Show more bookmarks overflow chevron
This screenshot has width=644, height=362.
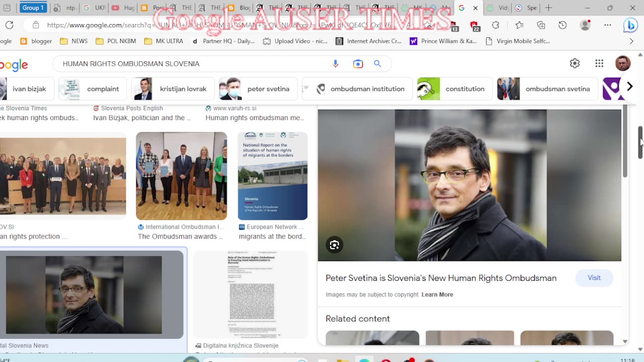631,41
